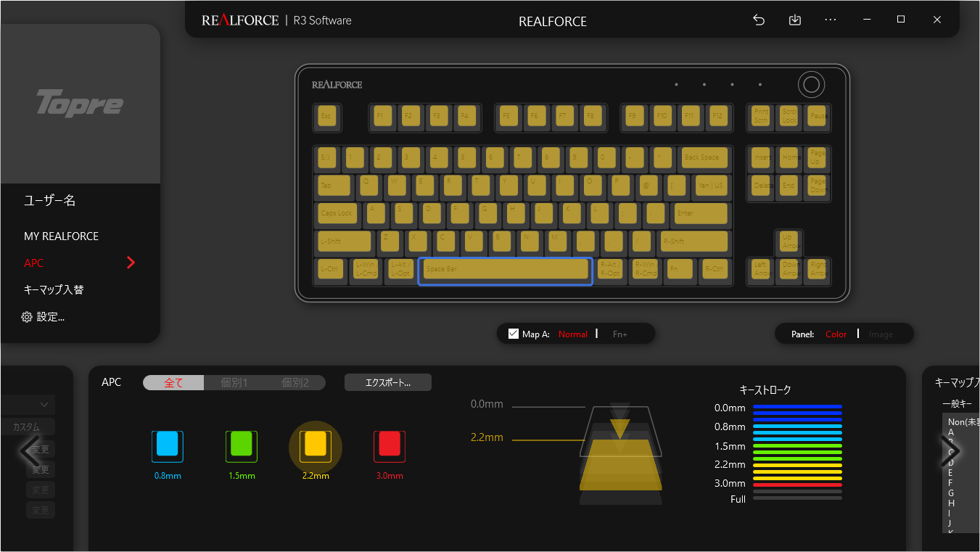The image size is (980, 552).
Task: Switch APC mode to 個別2
Action: [x=295, y=382]
